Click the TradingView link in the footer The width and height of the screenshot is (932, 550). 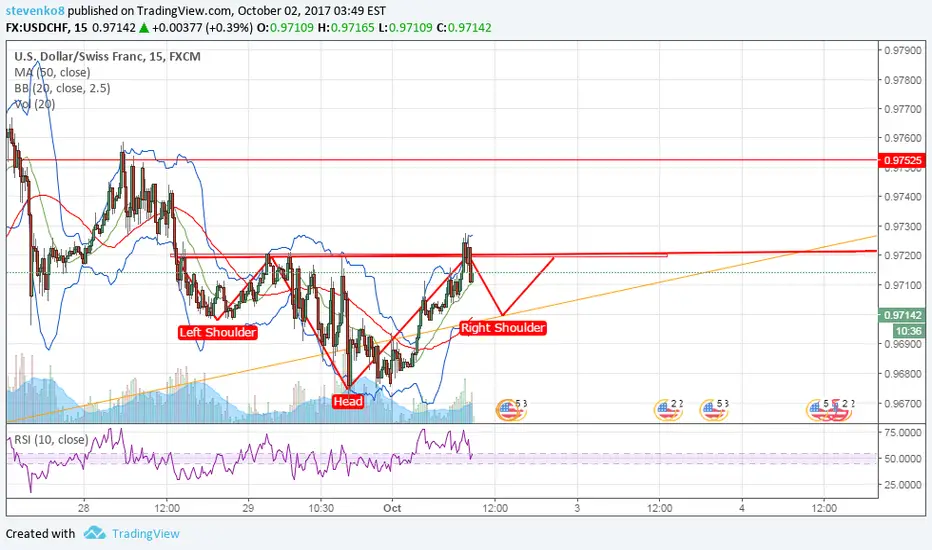[x=146, y=533]
